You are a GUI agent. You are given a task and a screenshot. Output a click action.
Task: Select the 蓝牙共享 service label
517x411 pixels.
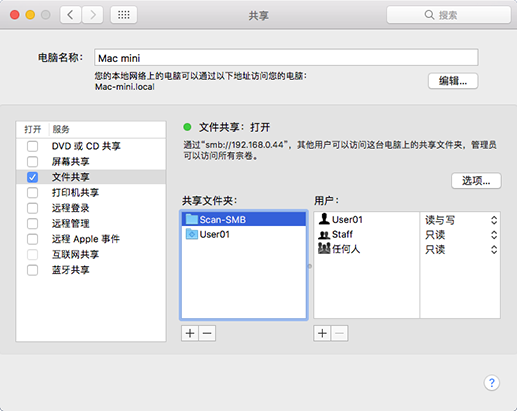tap(70, 270)
